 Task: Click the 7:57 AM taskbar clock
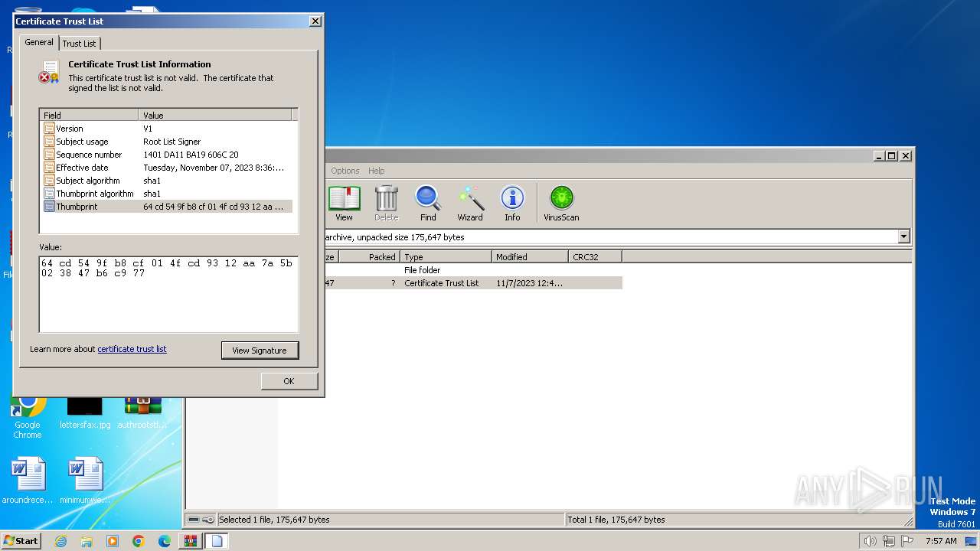[x=941, y=541]
